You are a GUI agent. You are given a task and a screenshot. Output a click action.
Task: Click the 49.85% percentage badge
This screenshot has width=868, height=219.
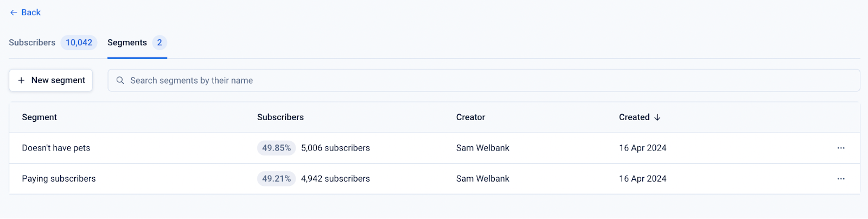click(276, 148)
